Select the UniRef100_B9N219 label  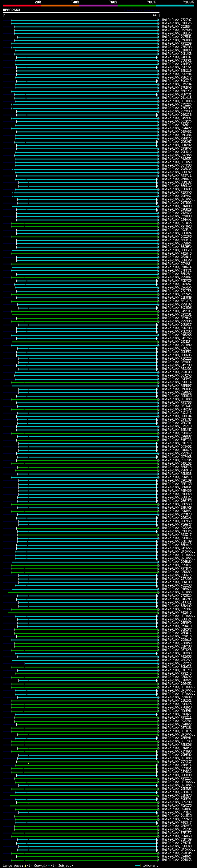point(176,71)
